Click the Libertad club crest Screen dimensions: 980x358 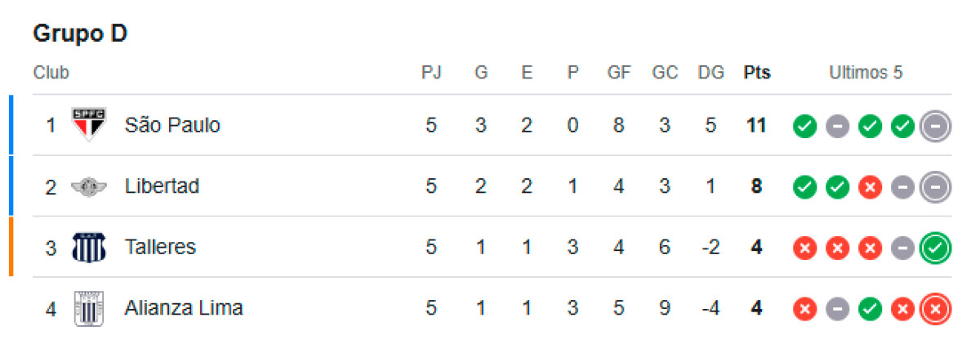pyautogui.click(x=88, y=187)
